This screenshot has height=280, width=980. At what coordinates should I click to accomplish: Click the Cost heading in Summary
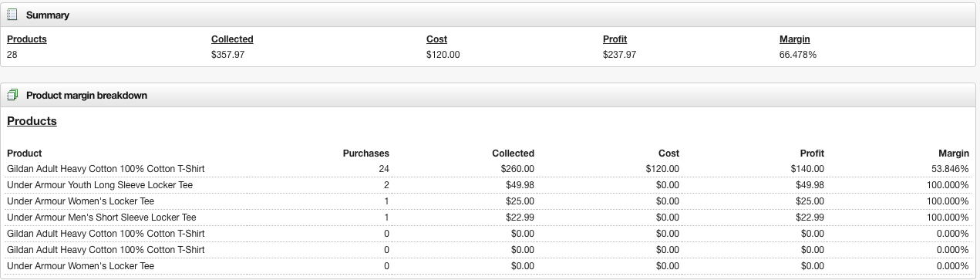[x=436, y=39]
